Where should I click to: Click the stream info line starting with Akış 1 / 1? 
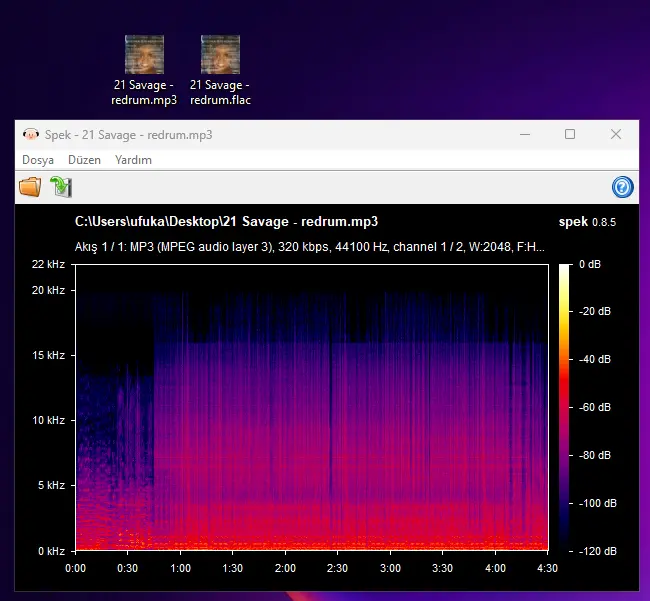point(310,247)
